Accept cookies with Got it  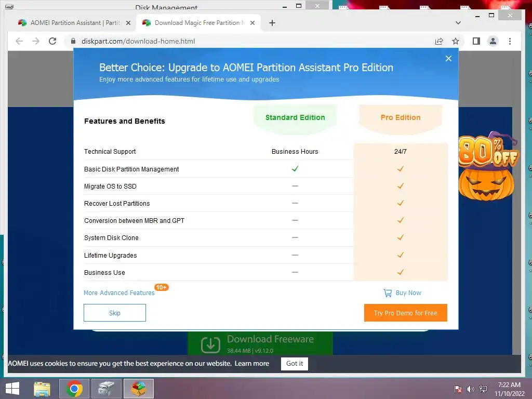point(295,363)
